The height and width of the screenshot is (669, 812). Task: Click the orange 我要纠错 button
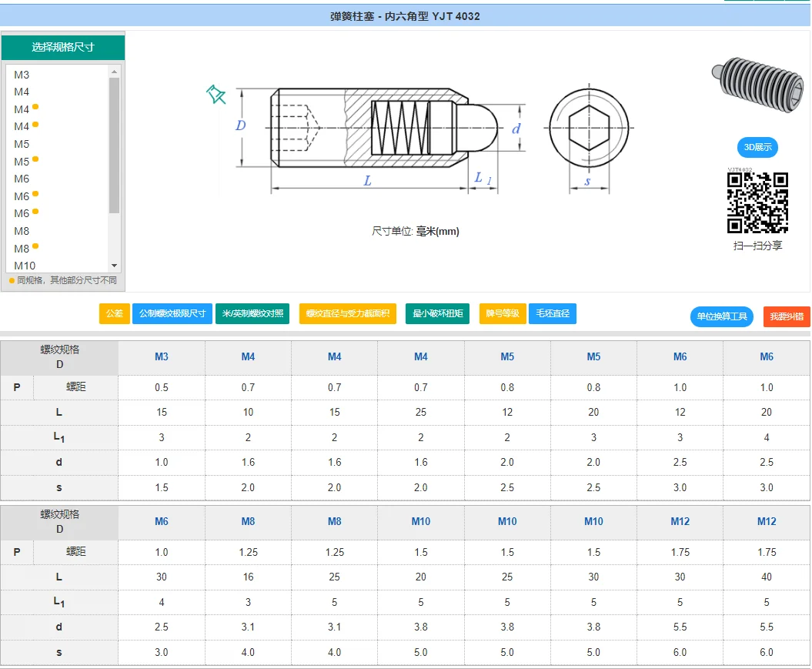click(x=787, y=316)
